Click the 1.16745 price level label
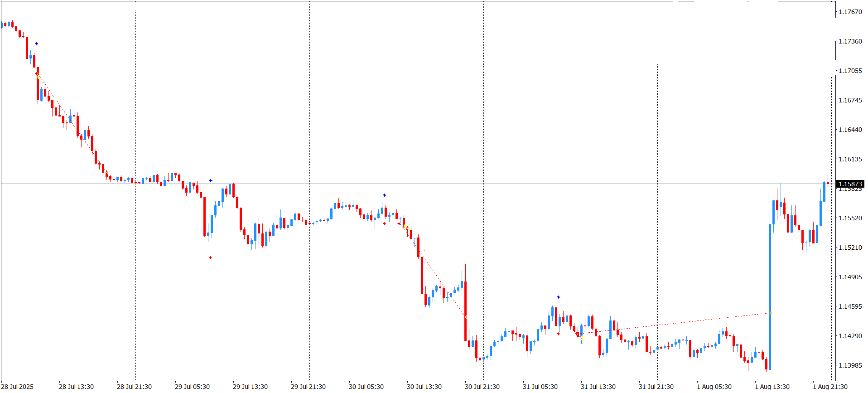This screenshot has height=393, width=868. coord(850,100)
